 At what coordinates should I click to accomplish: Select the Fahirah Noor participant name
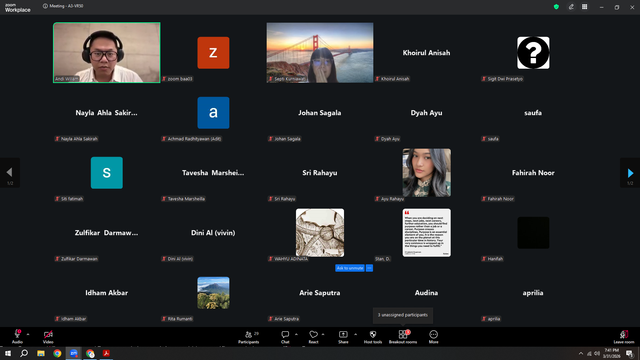533,173
